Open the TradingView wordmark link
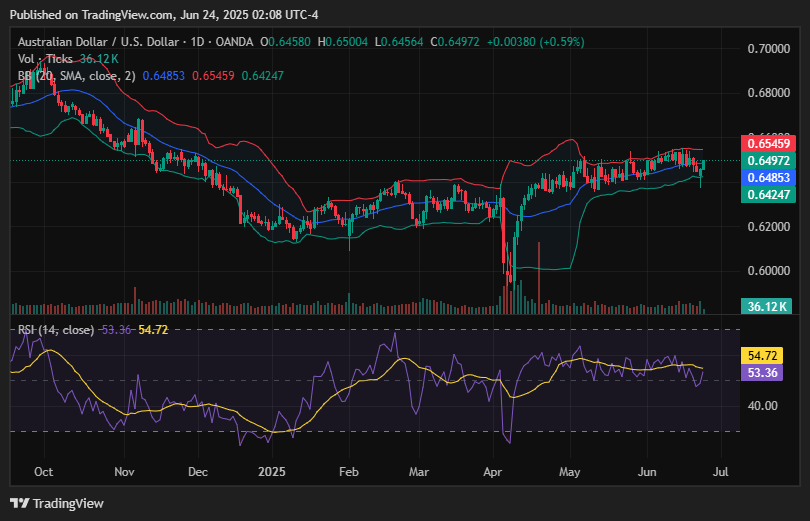This screenshot has height=521, width=810. pyautogui.click(x=68, y=503)
